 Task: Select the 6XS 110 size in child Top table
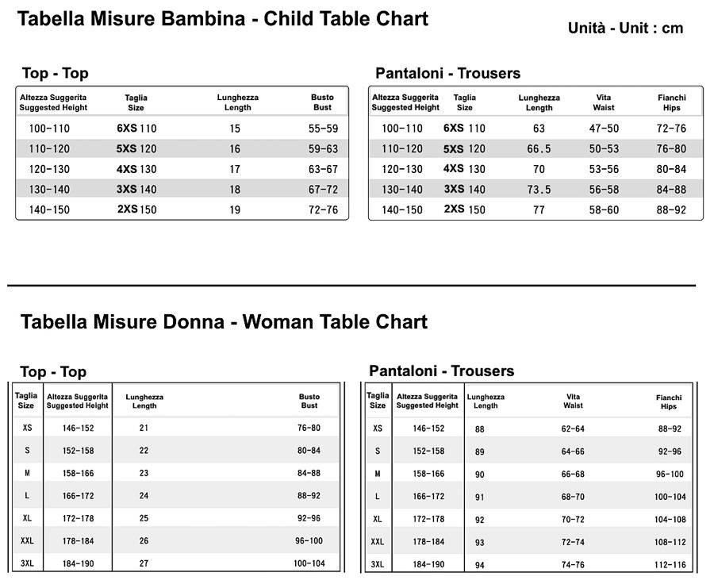(136, 129)
